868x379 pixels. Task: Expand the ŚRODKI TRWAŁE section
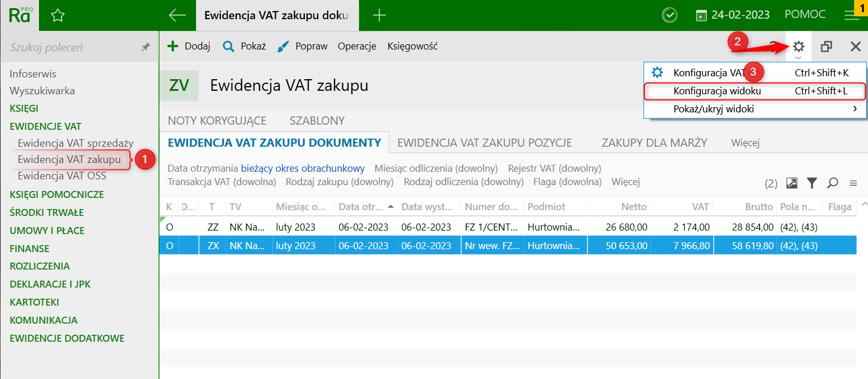pyautogui.click(x=47, y=212)
